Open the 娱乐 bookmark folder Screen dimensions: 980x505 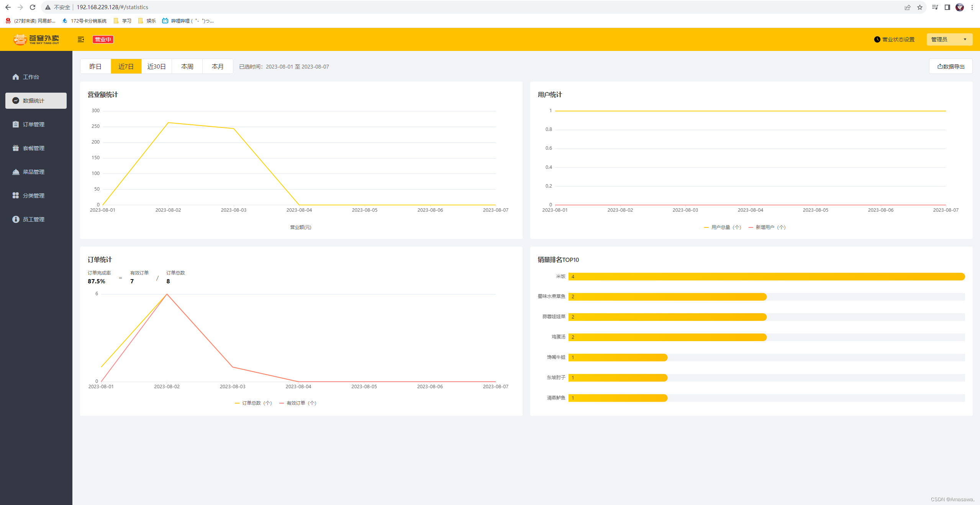click(x=147, y=21)
